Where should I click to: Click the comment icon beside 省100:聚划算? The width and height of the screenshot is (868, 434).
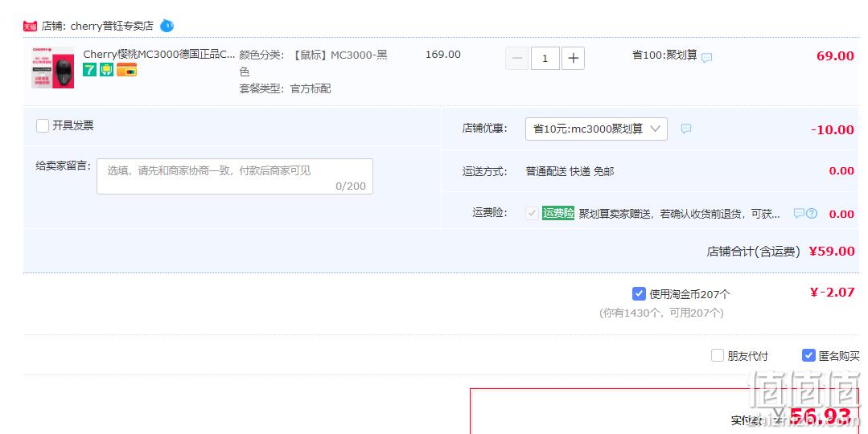pos(707,57)
